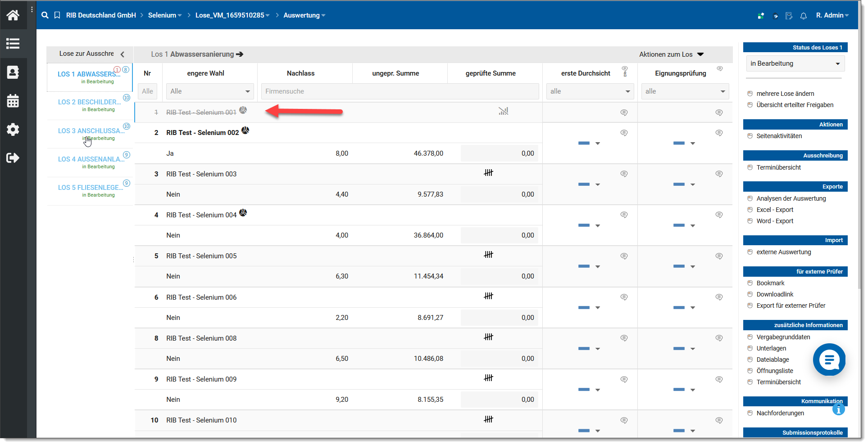Expand the engere Wahl 'Alle' filter dropdown
868x445 pixels.
pyautogui.click(x=210, y=91)
